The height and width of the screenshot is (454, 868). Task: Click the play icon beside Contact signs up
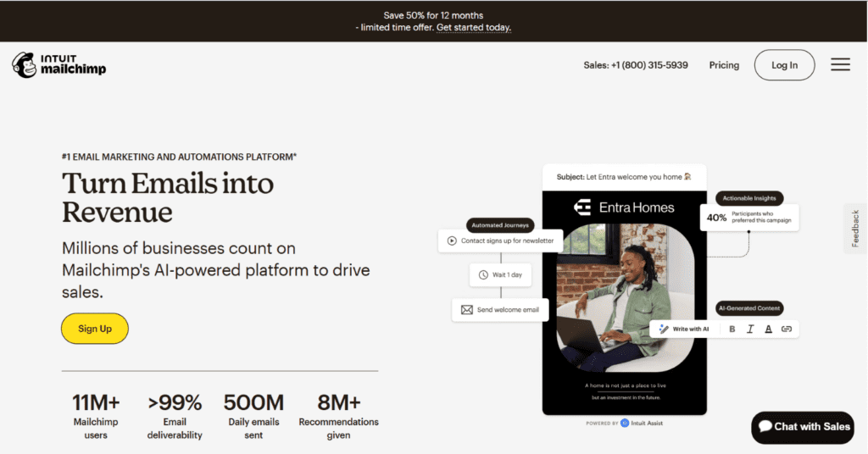pos(452,241)
